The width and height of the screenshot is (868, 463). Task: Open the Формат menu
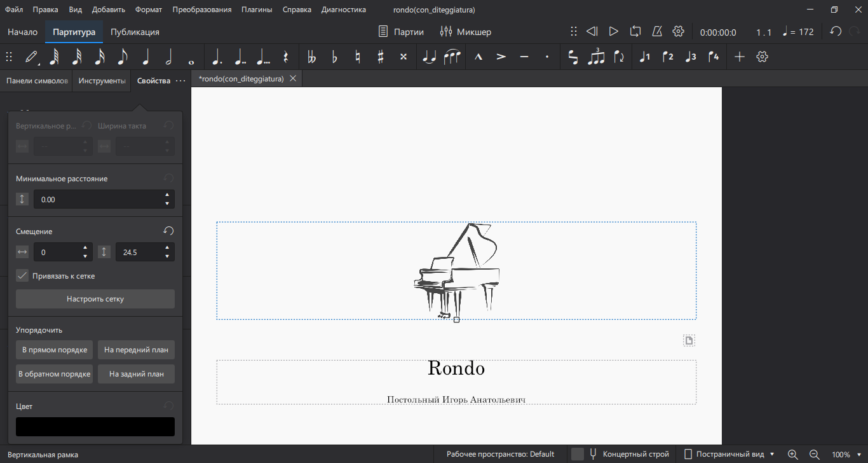pos(148,10)
